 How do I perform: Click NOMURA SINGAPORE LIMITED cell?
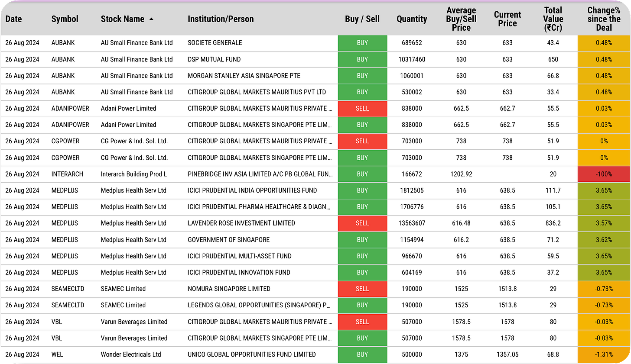coord(229,289)
